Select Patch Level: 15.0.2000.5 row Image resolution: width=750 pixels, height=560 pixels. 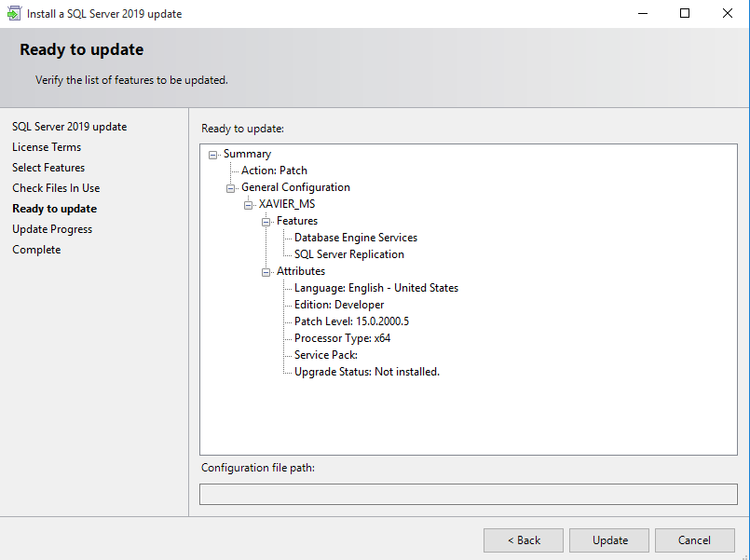(x=351, y=321)
